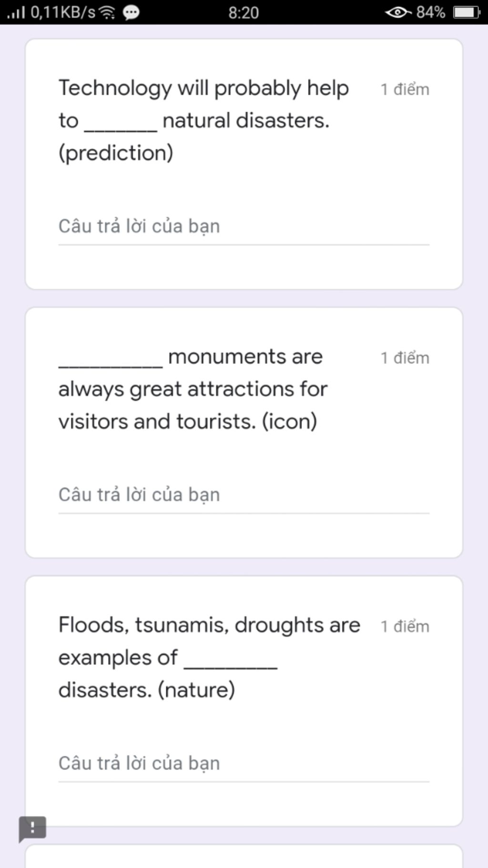Tap the Wi-Fi signal status icon
The height and width of the screenshot is (868, 488).
(x=107, y=12)
